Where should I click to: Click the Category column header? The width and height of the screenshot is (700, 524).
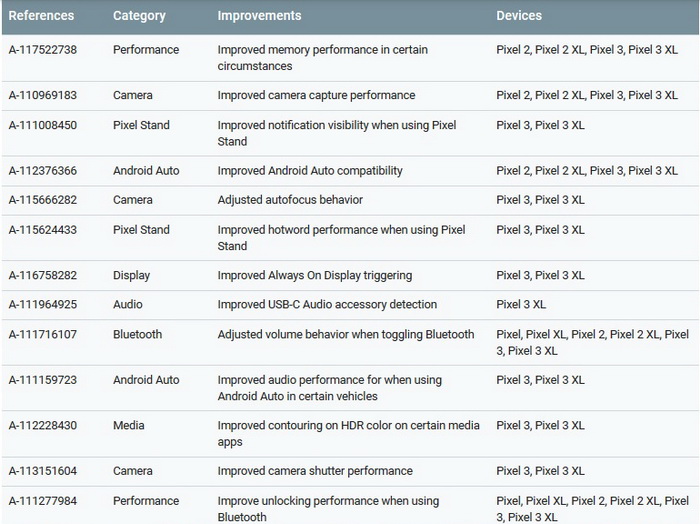pos(139,16)
